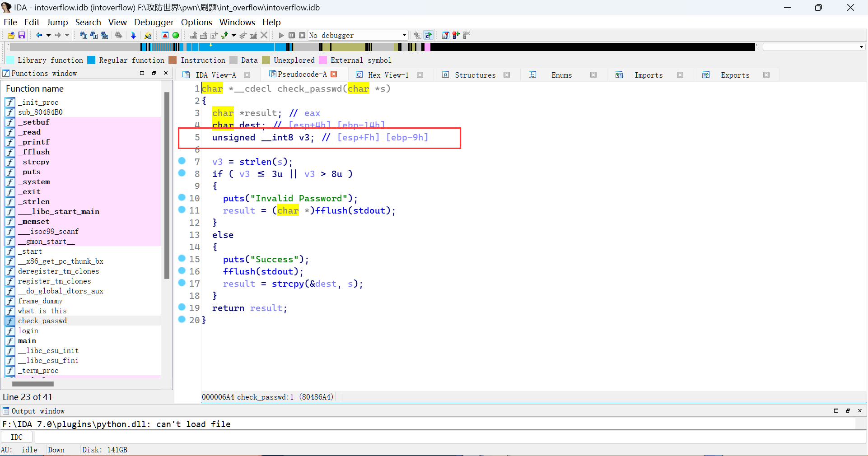Click the IDC command input field
This screenshot has width=868, height=456.
(x=450, y=437)
